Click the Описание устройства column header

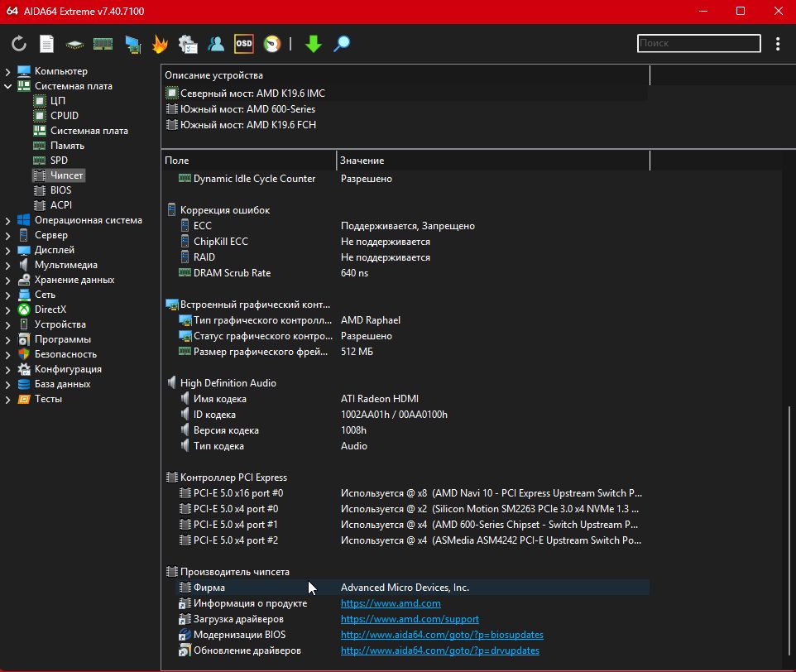(405, 75)
